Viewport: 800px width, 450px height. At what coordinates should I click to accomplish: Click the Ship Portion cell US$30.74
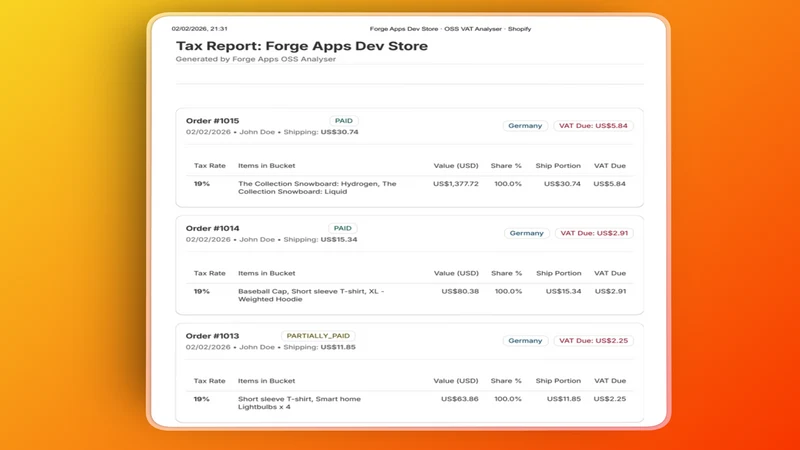[x=562, y=184]
